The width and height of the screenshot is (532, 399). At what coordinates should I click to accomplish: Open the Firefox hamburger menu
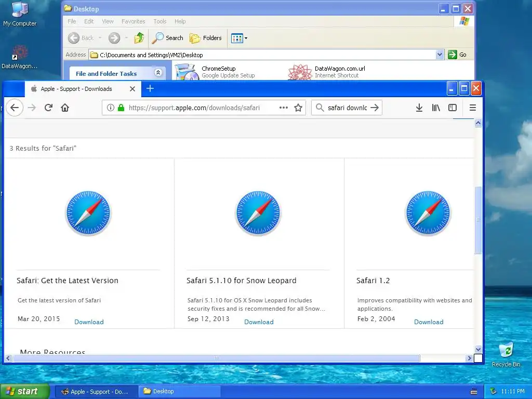pos(472,108)
